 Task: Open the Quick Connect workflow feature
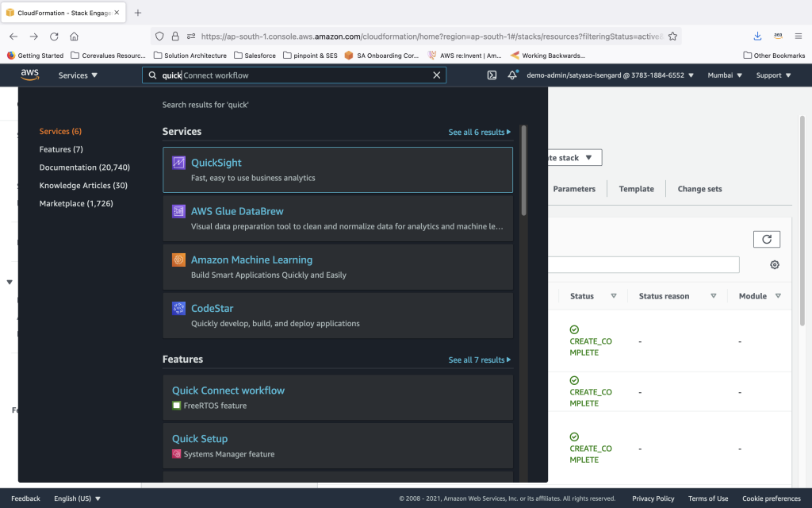pos(228,391)
